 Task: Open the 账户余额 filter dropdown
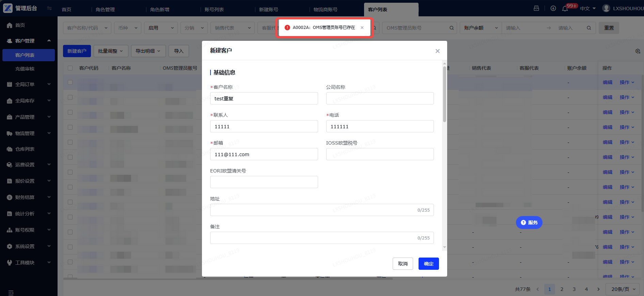coord(481,28)
